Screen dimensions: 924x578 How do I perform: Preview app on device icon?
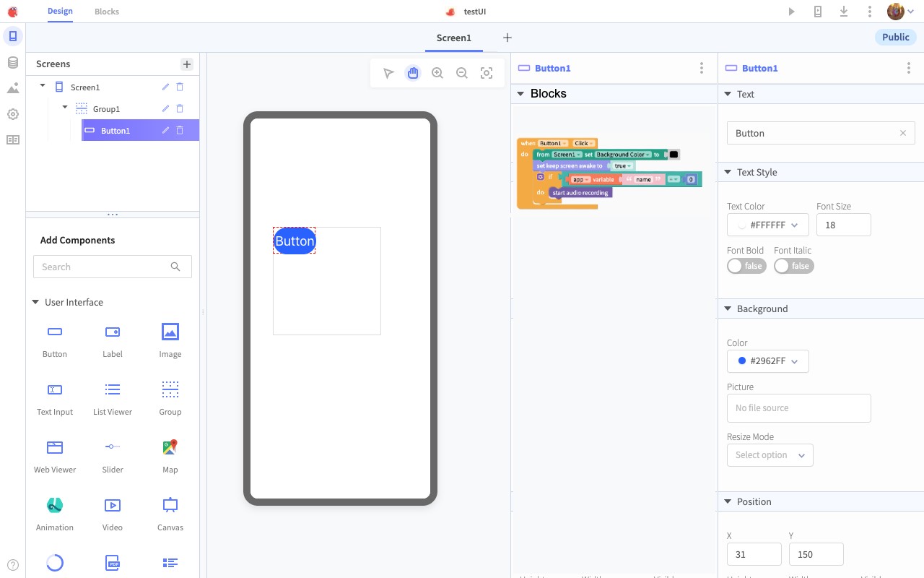tap(818, 12)
